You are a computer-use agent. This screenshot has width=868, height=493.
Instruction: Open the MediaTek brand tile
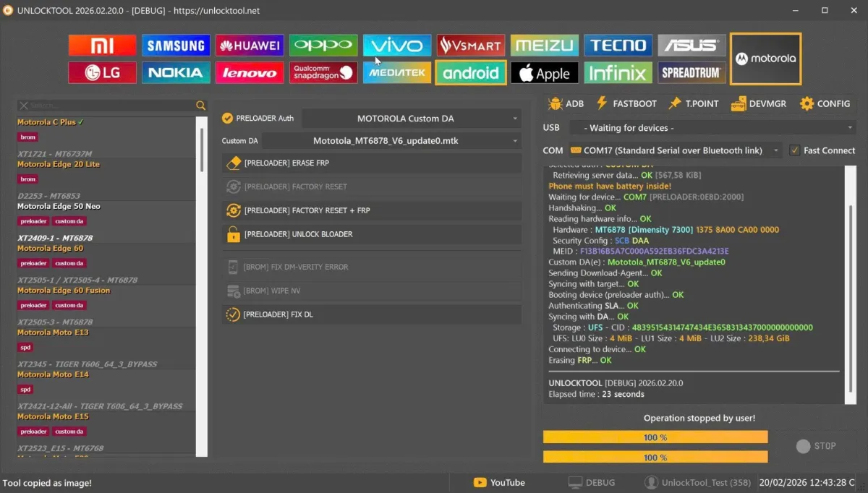pyautogui.click(x=397, y=72)
